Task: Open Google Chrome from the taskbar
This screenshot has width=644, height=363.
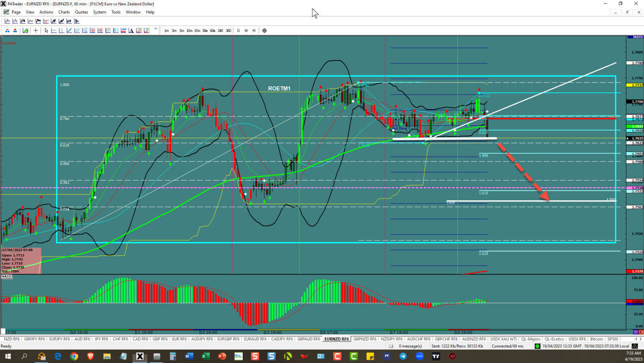Action: click(x=74, y=357)
